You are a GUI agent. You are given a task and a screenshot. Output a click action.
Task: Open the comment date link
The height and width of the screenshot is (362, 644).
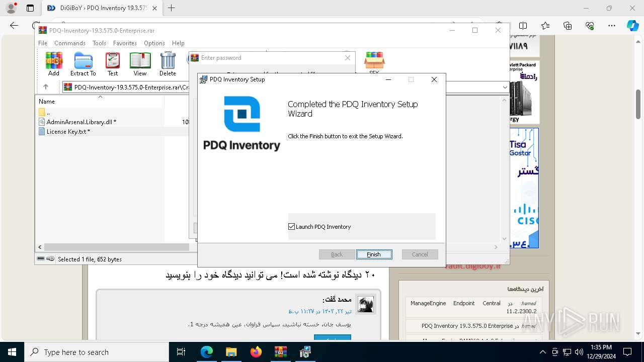tap(320, 311)
